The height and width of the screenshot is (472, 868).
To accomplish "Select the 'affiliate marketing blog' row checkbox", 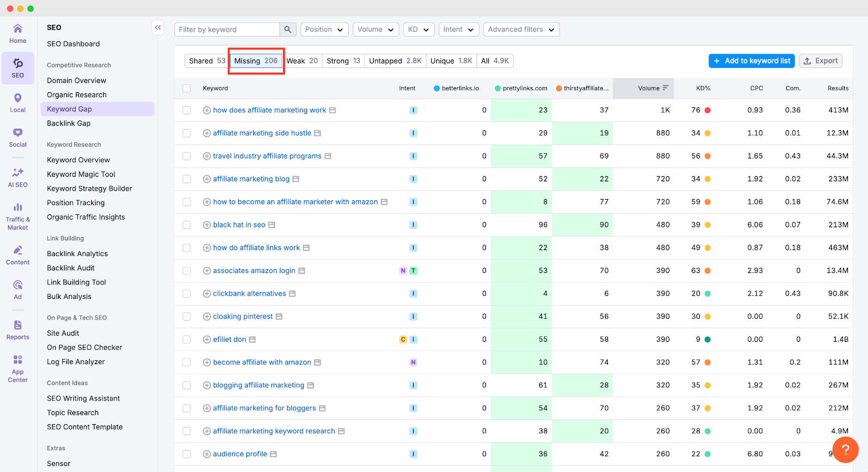I will pyautogui.click(x=187, y=179).
